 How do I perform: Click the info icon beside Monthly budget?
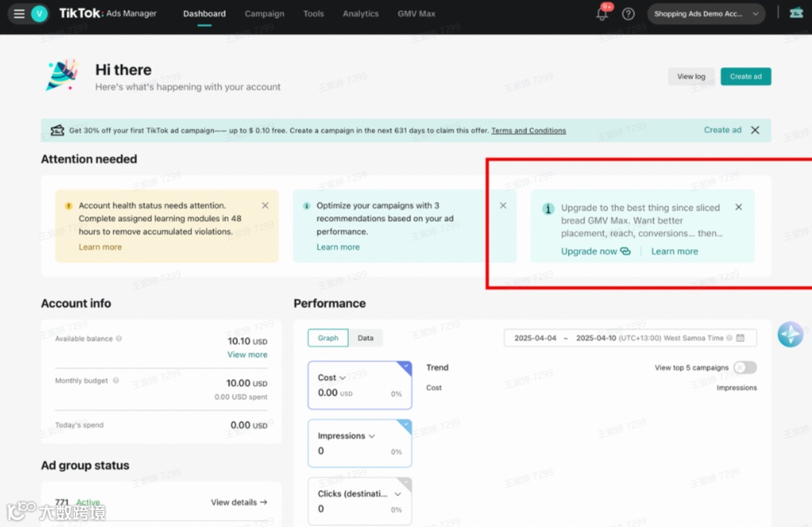[x=116, y=381]
